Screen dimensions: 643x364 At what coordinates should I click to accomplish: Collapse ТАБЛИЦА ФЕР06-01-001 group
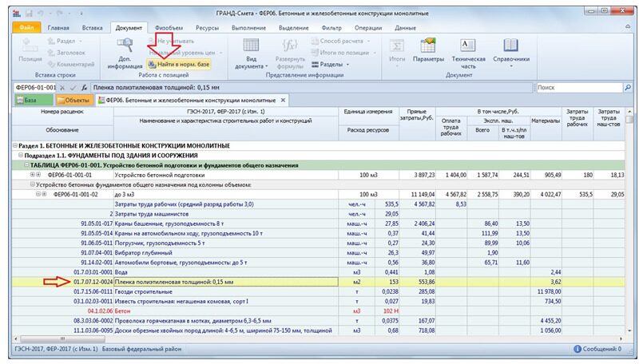(x=26, y=165)
